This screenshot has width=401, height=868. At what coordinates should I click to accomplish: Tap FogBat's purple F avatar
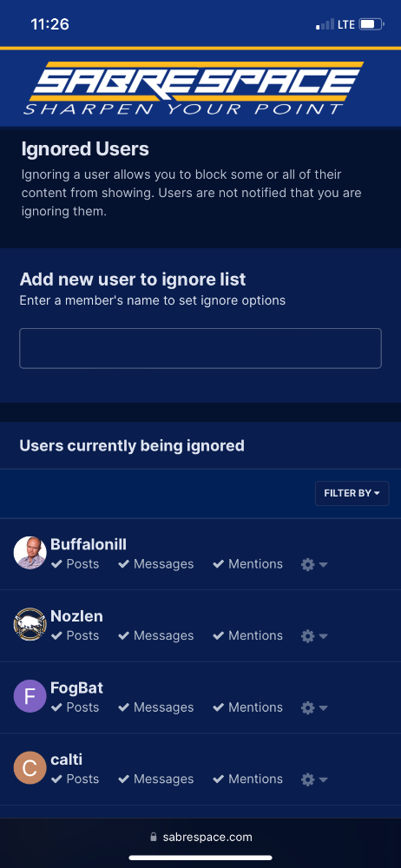[30, 696]
